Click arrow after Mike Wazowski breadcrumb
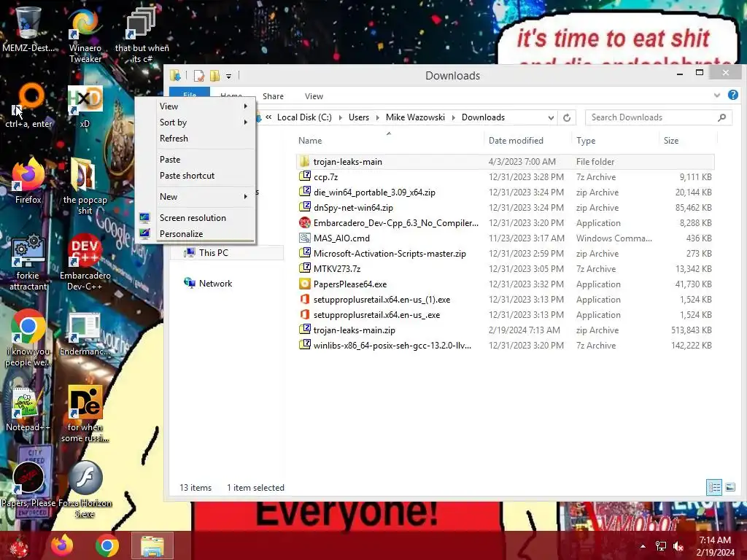Viewport: 747px width, 560px height. 453,117
